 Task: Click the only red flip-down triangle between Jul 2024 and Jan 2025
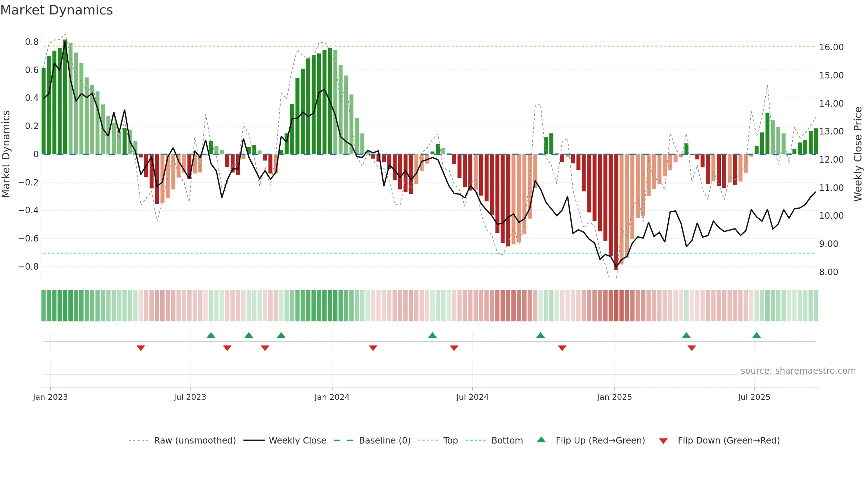tap(562, 348)
